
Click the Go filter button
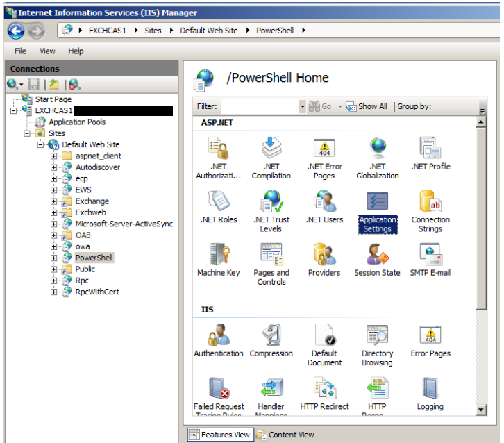click(x=320, y=106)
